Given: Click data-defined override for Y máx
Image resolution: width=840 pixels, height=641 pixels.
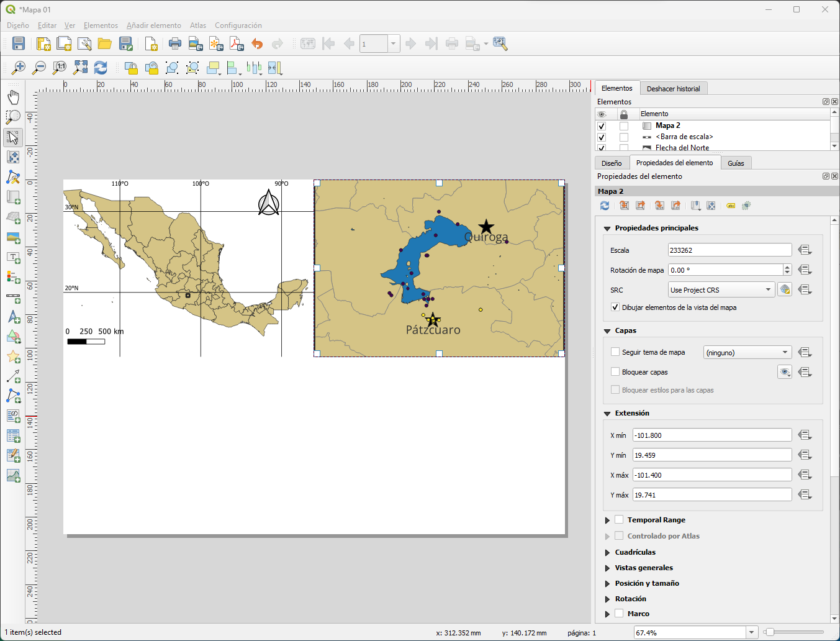Looking at the screenshot, I should click(805, 495).
